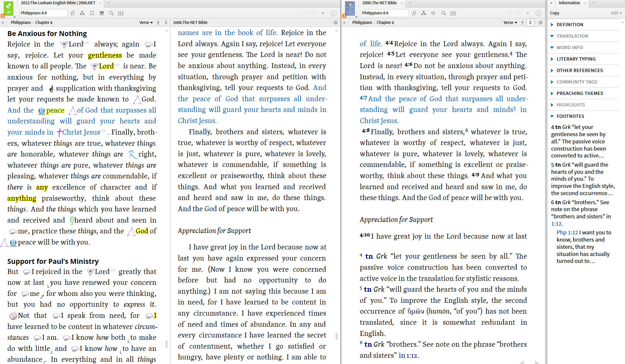
Task: Select the 2006:The NET Bible tab
Action: point(379,3)
